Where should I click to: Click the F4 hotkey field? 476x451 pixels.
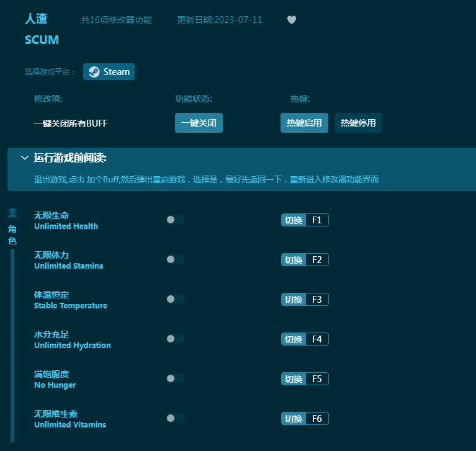tap(317, 339)
